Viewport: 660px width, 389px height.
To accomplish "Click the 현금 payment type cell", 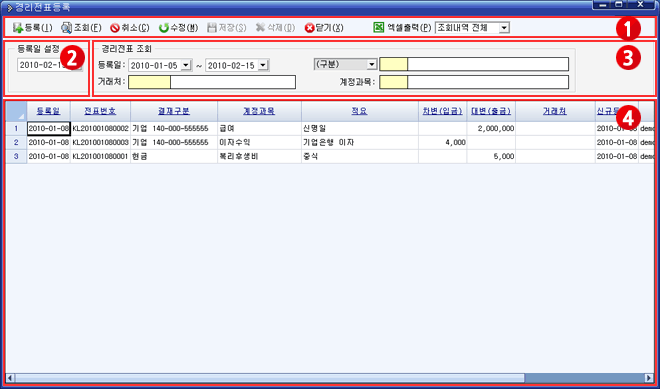I will pyautogui.click(x=174, y=156).
